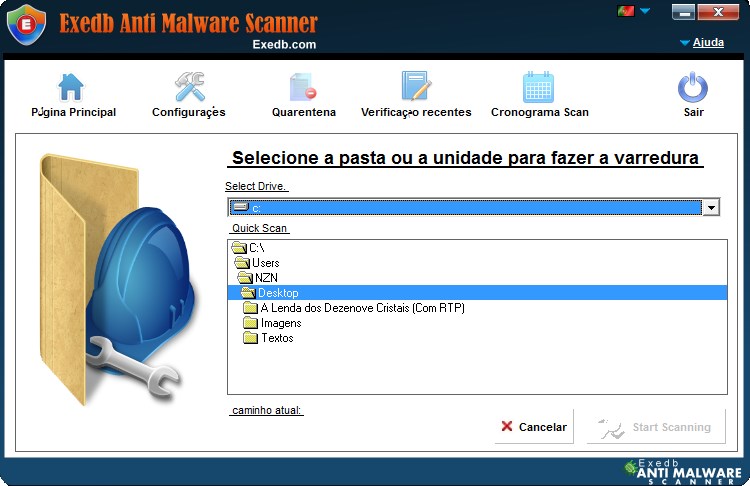Click the Exedb Anti Malware Scanner title

tap(188, 23)
